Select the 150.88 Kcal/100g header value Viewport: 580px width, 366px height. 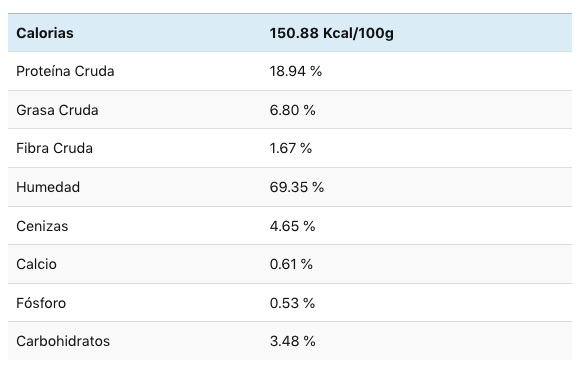pyautogui.click(x=331, y=33)
